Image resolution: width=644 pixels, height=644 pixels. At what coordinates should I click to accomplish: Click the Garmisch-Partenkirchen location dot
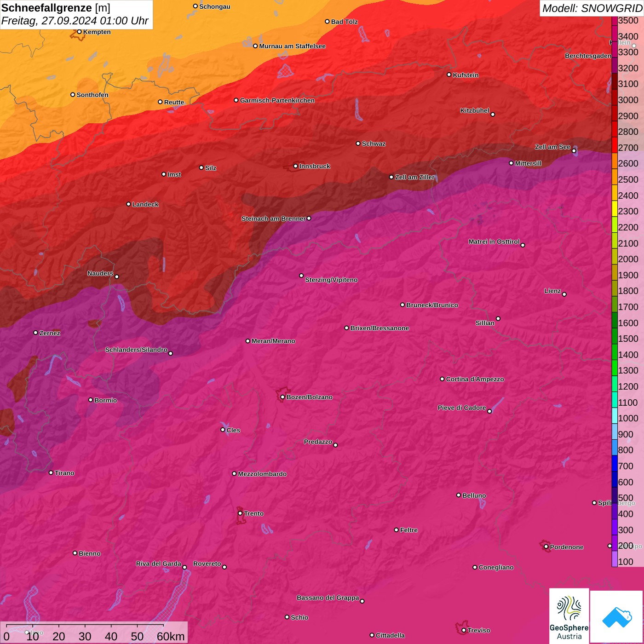(236, 100)
